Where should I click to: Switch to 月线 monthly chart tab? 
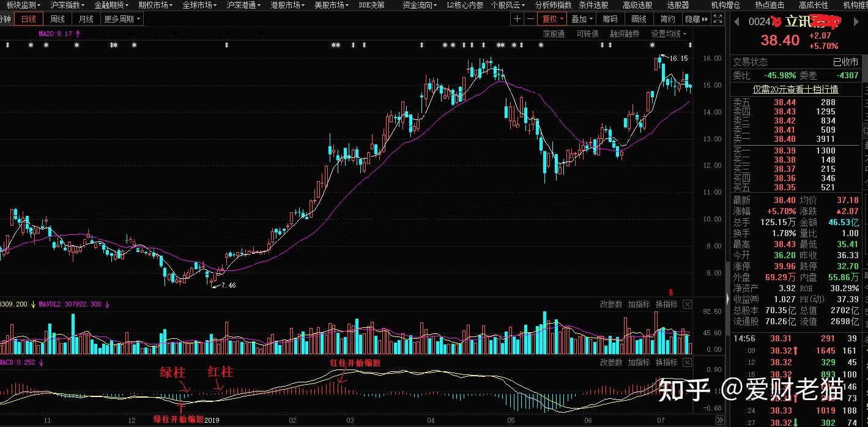pyautogui.click(x=86, y=19)
